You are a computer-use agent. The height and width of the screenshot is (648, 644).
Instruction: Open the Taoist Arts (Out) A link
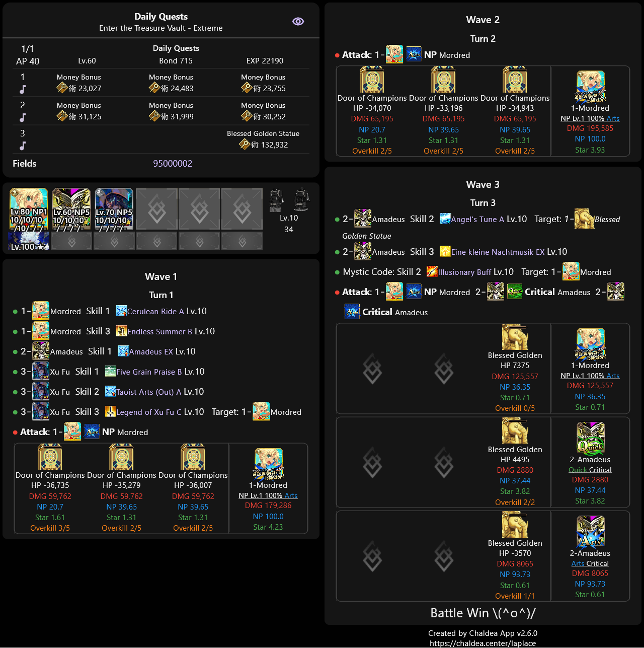pyautogui.click(x=148, y=392)
